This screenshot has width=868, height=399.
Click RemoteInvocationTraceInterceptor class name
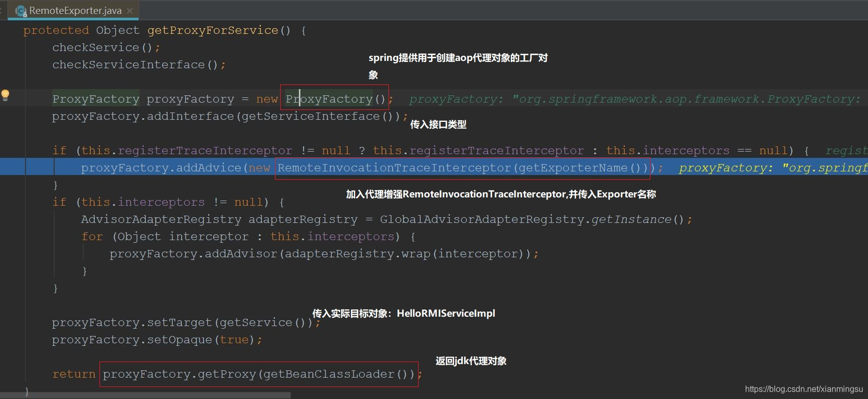(394, 168)
